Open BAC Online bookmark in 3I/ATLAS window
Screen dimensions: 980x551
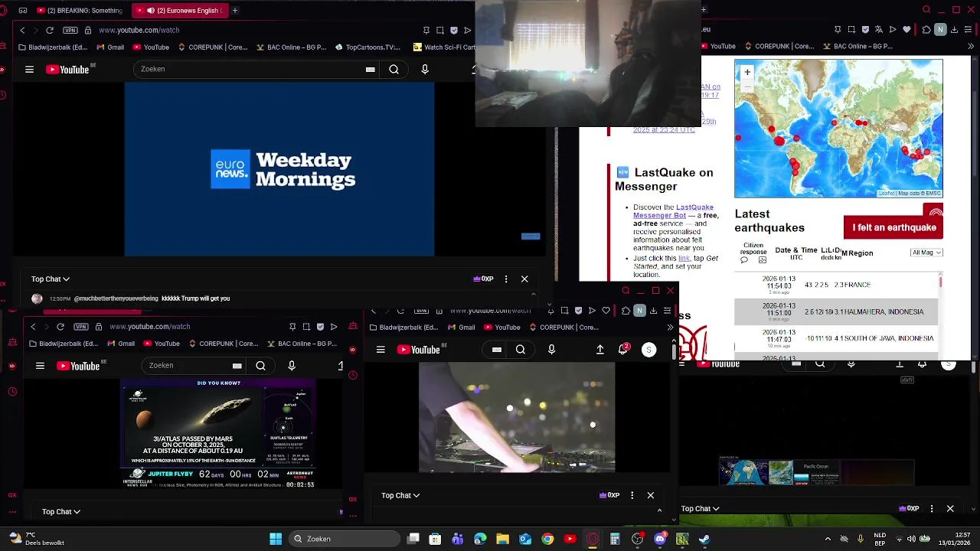301,344
